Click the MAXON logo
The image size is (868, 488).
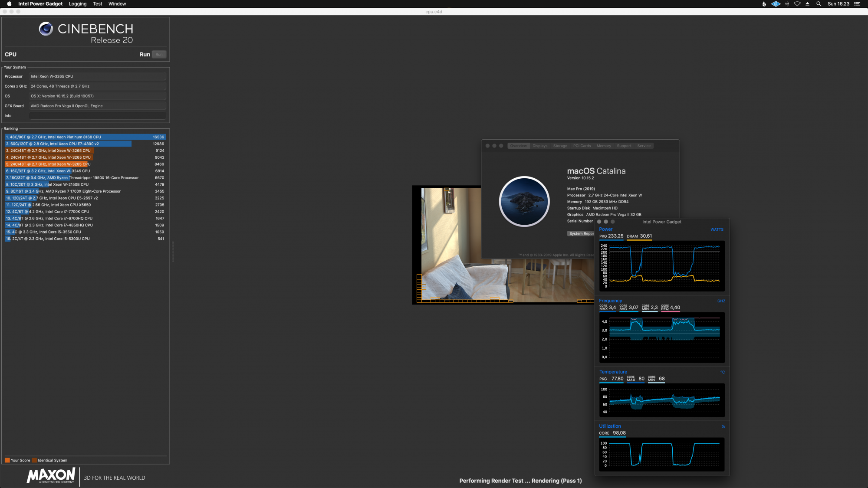[x=51, y=475]
